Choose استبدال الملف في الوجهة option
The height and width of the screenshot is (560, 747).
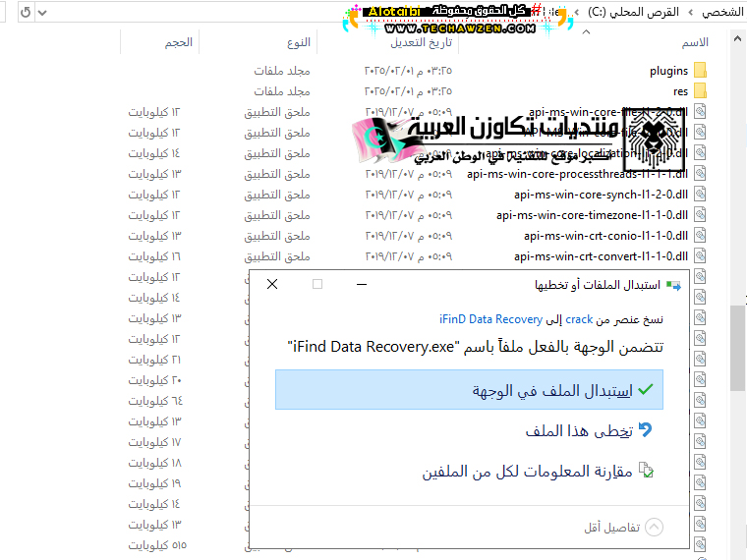(x=469, y=389)
